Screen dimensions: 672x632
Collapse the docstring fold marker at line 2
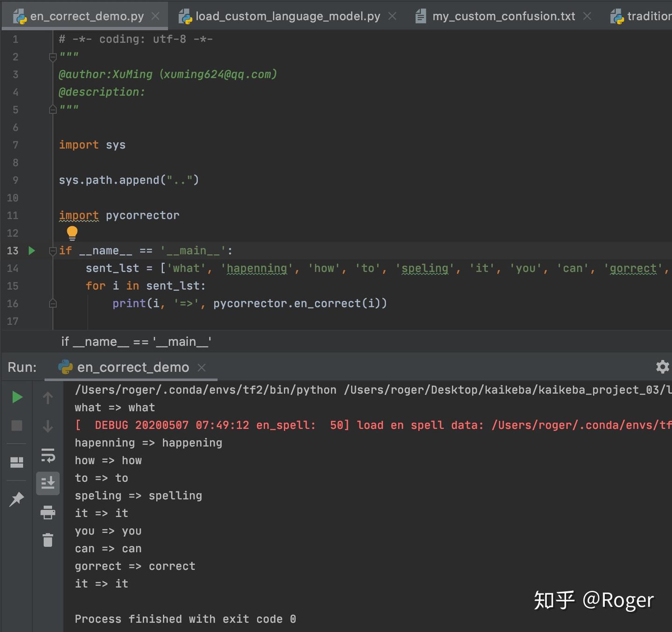tap(53, 57)
